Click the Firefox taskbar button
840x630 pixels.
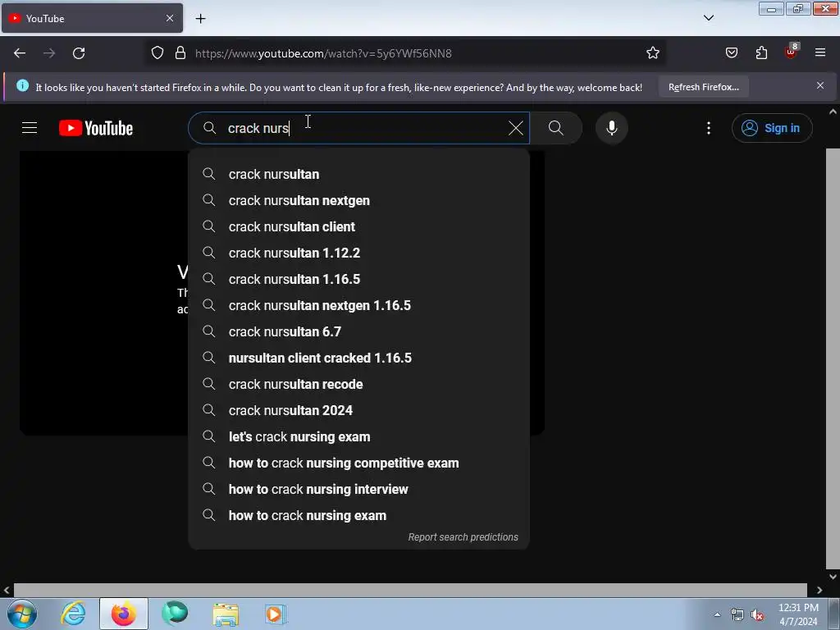point(123,614)
